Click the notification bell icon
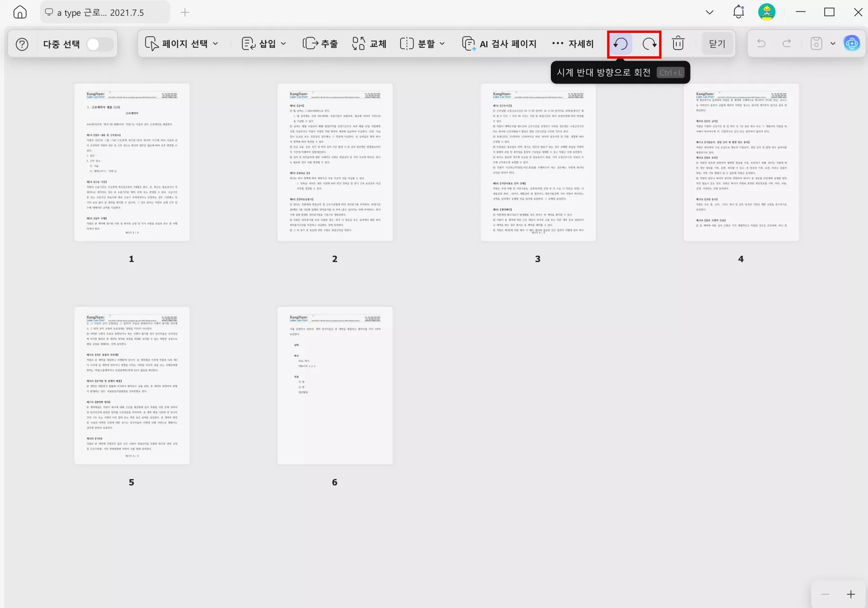Image resolution: width=868 pixels, height=608 pixels. coord(738,12)
